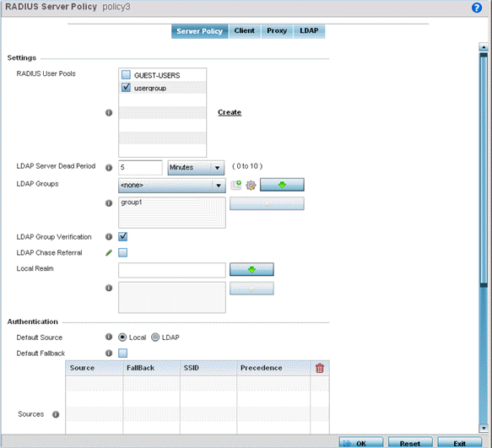
Task: Add local realm with green down arrow
Action: click(251, 269)
